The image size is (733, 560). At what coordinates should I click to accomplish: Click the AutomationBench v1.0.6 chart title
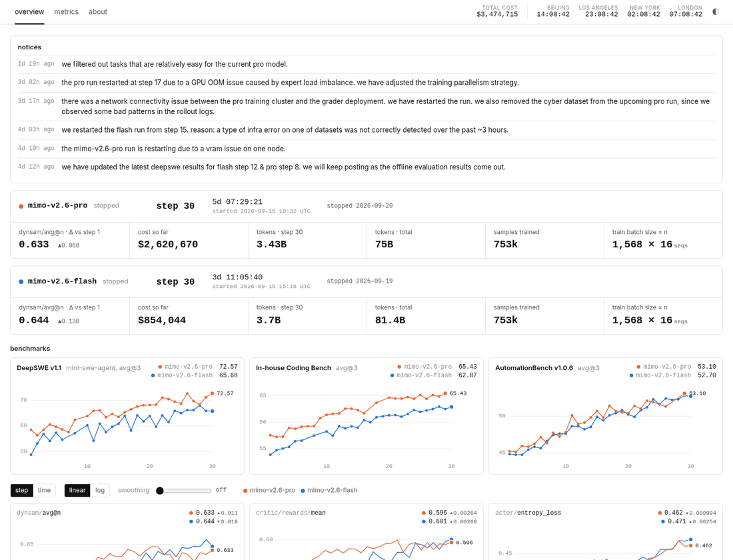(x=534, y=368)
